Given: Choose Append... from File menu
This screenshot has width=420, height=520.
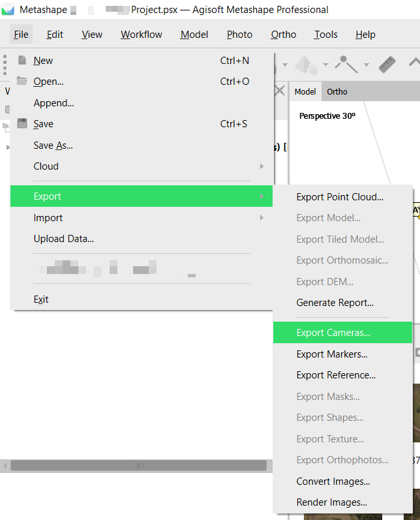Looking at the screenshot, I should 142,103.
